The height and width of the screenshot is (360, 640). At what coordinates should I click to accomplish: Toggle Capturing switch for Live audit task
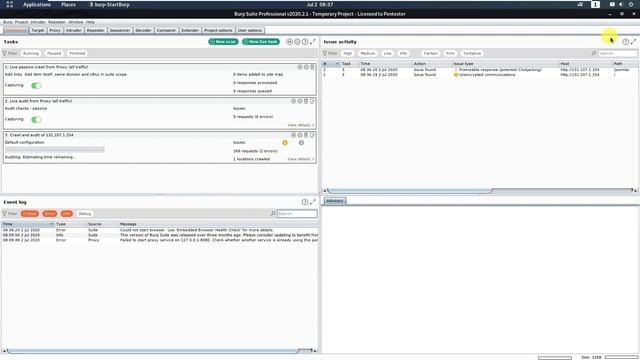click(x=36, y=119)
